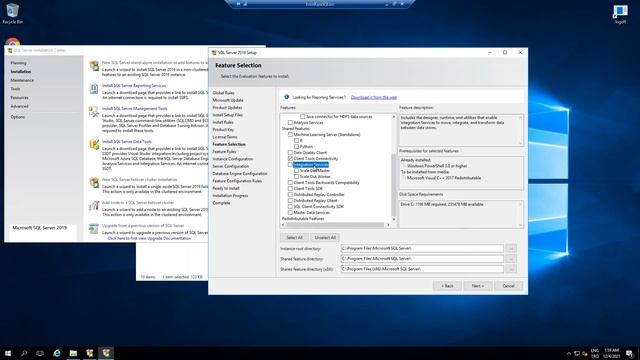Open taskbar search
The image size is (640, 360).
24,353
